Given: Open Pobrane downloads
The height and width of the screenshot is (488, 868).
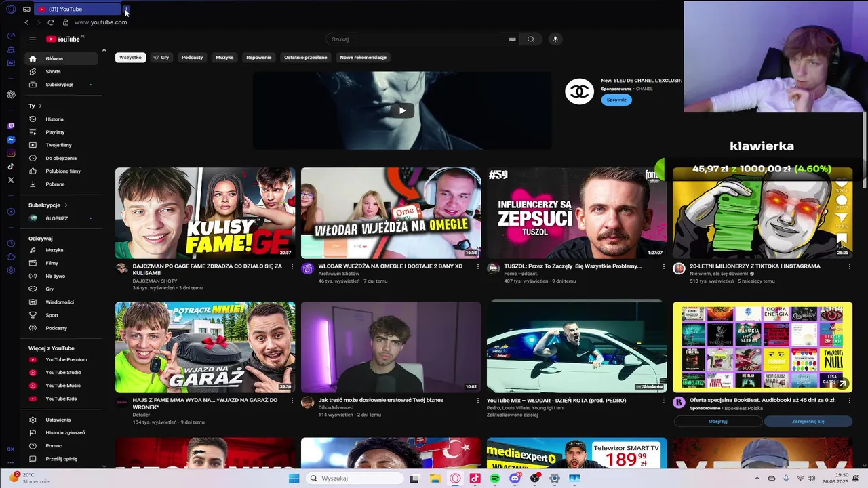Looking at the screenshot, I should pos(61,184).
